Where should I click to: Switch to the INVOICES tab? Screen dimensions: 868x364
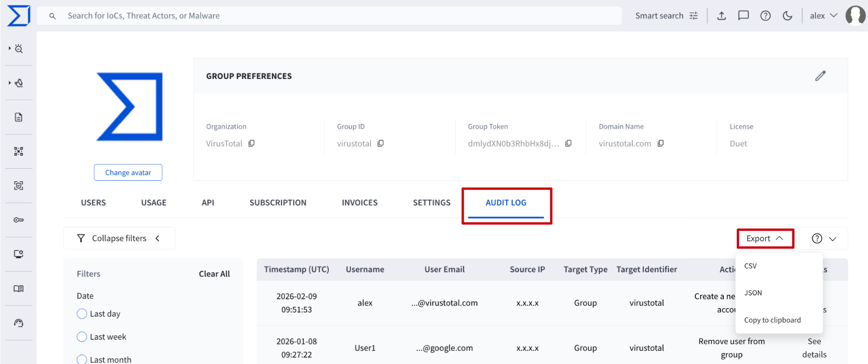[x=360, y=202]
